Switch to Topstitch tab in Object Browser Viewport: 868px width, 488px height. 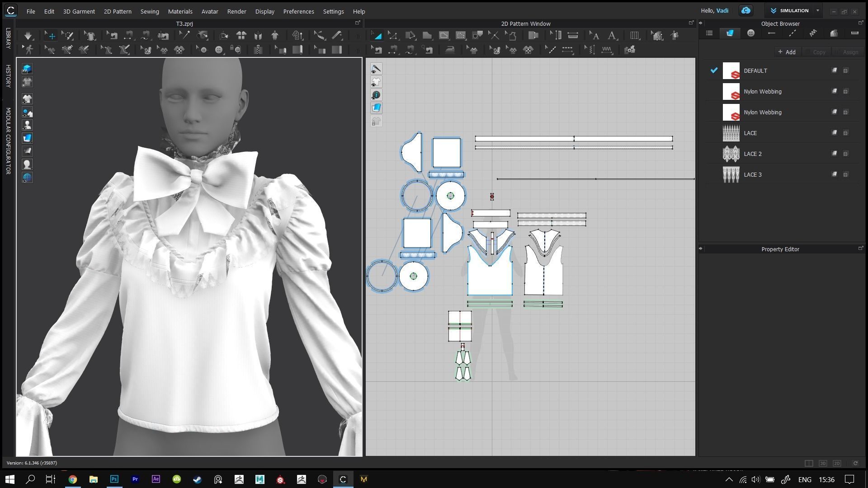(x=793, y=33)
